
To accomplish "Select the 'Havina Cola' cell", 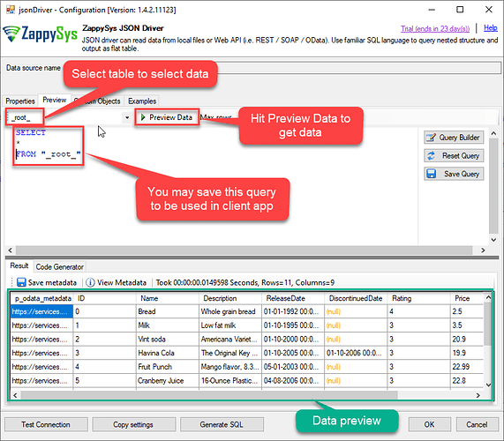I will [x=167, y=353].
